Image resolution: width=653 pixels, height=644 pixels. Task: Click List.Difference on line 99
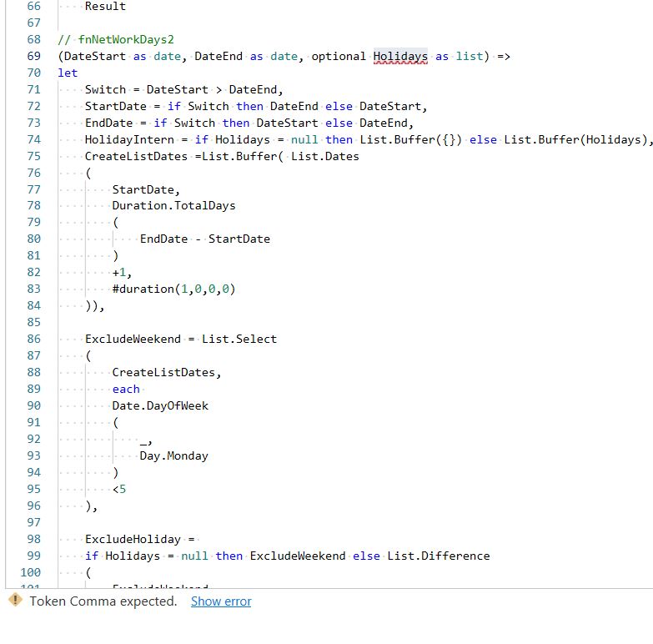click(439, 556)
